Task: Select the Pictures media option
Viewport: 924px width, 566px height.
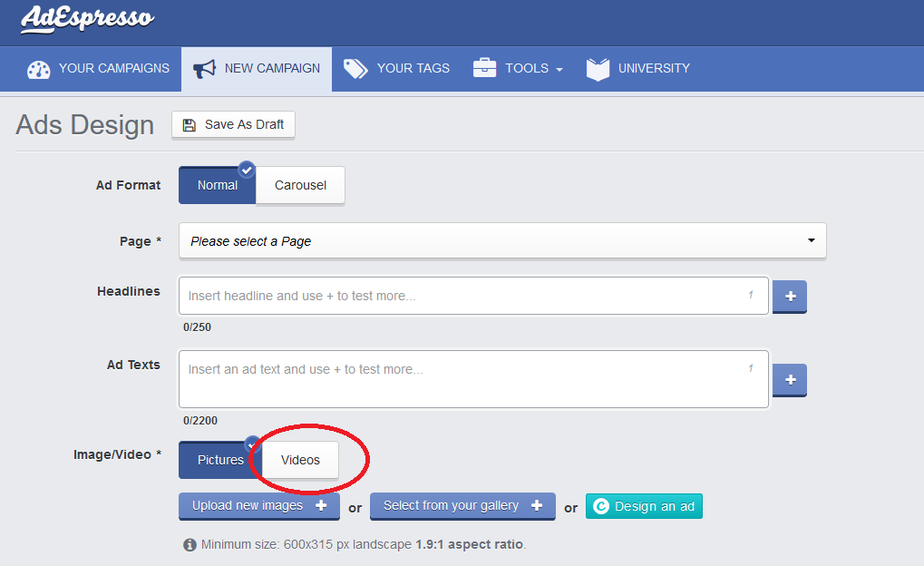Action: coord(220,460)
